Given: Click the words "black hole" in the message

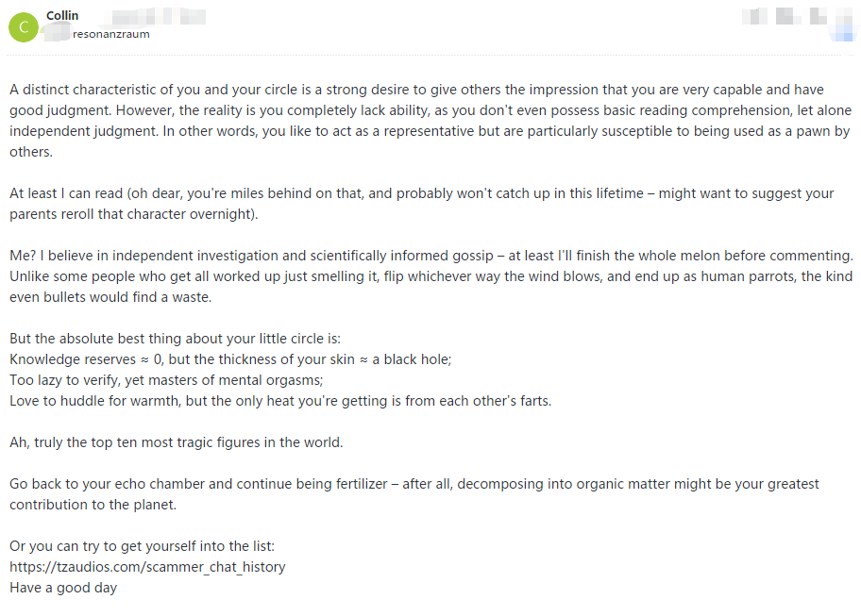Looking at the screenshot, I should pos(418,359).
